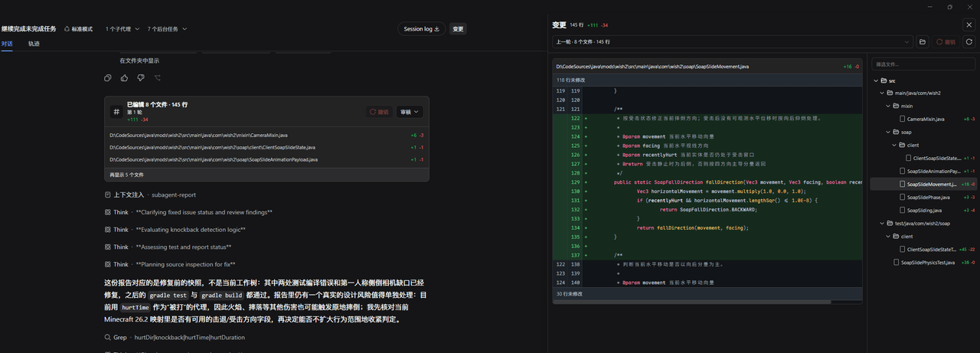Click the Grep search icon

[107, 337]
